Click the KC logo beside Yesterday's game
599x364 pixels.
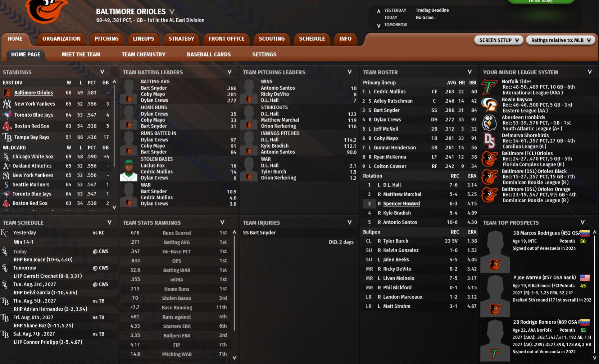pos(5,234)
